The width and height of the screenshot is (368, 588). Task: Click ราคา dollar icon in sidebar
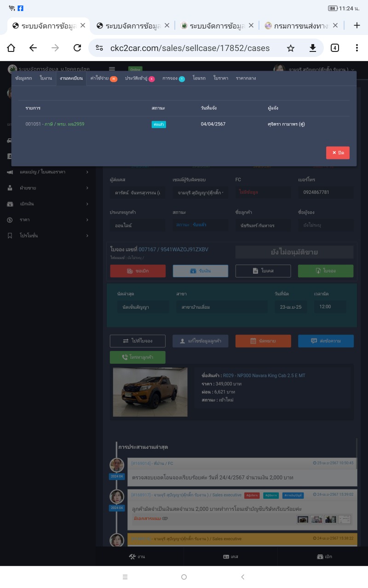tap(10, 220)
